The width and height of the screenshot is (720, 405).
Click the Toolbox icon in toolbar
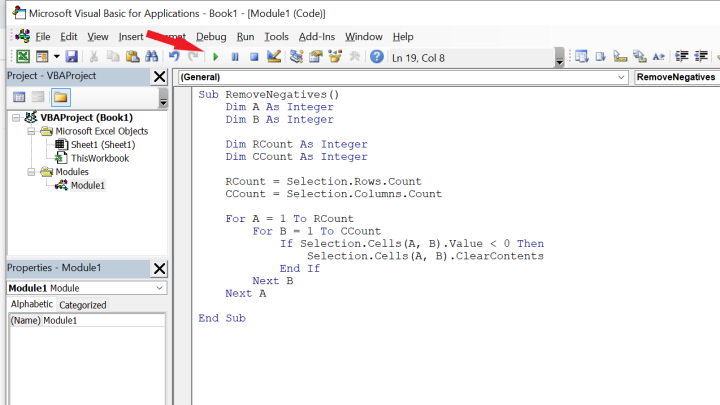coord(354,56)
